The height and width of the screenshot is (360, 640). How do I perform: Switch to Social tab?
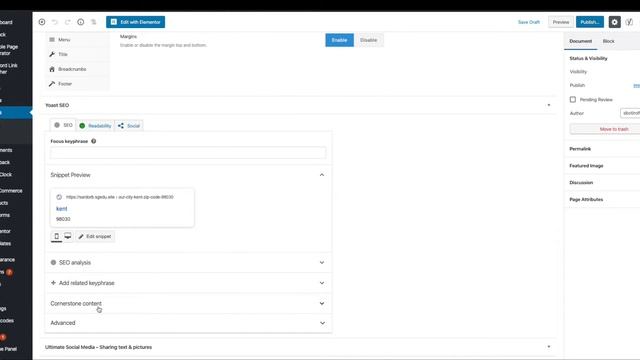(129, 126)
